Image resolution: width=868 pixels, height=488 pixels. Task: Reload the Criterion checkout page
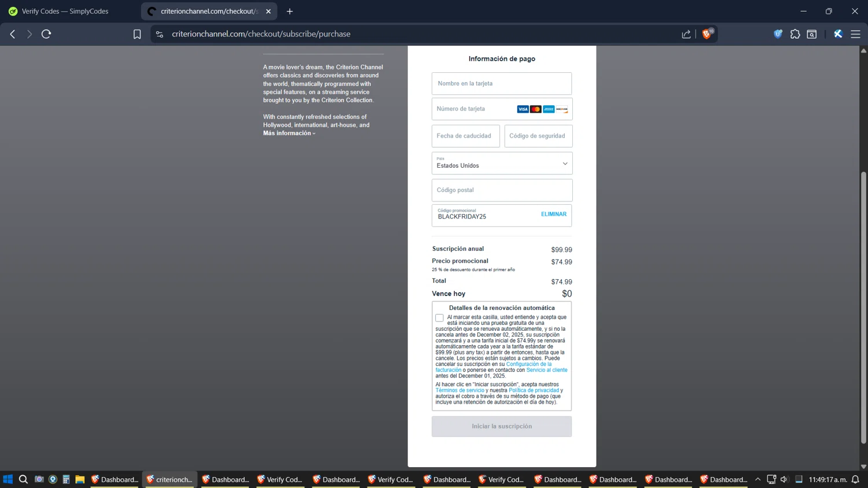[x=46, y=34]
